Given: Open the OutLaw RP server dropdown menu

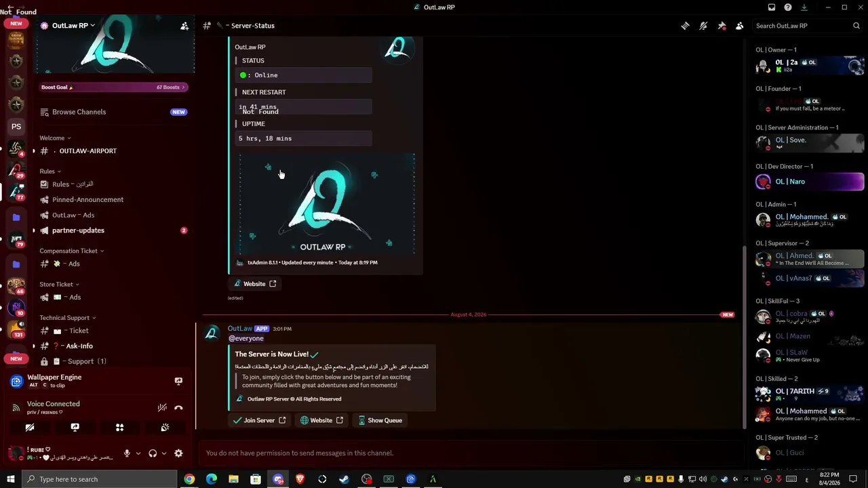Looking at the screenshot, I should 73,26.
